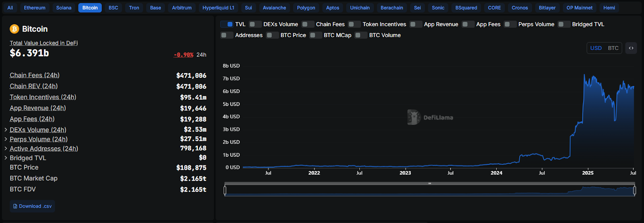Click the -0.90% 24h change value
The height and width of the screenshot is (223, 644).
[x=184, y=55]
